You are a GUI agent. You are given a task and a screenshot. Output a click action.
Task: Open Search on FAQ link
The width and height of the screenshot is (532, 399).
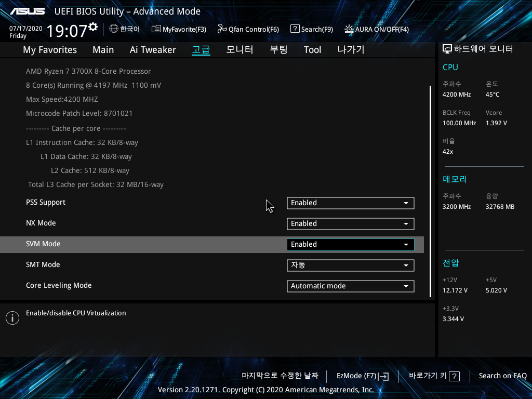click(502, 376)
